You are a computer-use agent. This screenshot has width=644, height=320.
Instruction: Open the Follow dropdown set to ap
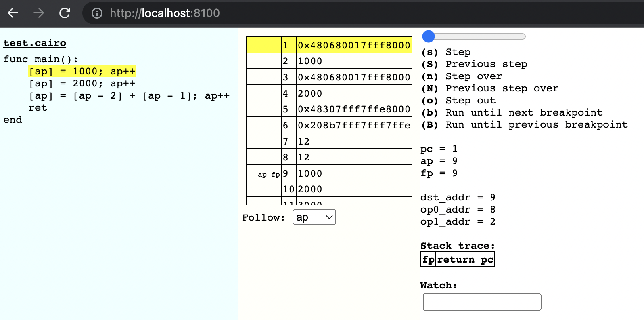[x=314, y=217]
